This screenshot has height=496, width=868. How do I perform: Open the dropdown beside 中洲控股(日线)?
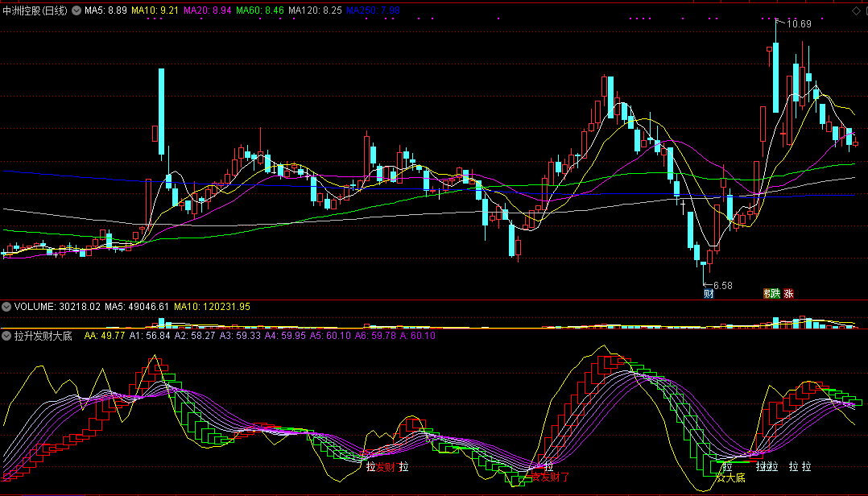[x=76, y=10]
